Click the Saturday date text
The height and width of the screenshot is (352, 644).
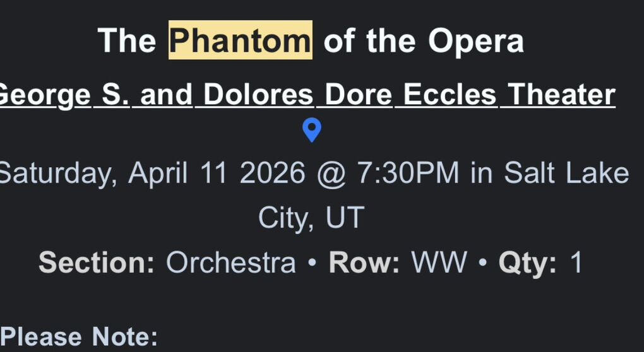pyautogui.click(x=57, y=172)
